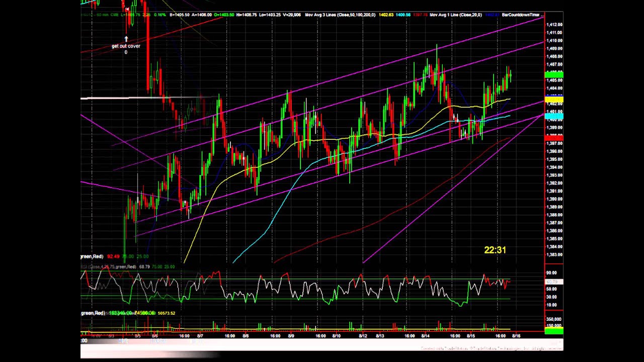Click the 8/15 date label on time axis
Viewport: 644px width, 362px height.
coord(471,336)
